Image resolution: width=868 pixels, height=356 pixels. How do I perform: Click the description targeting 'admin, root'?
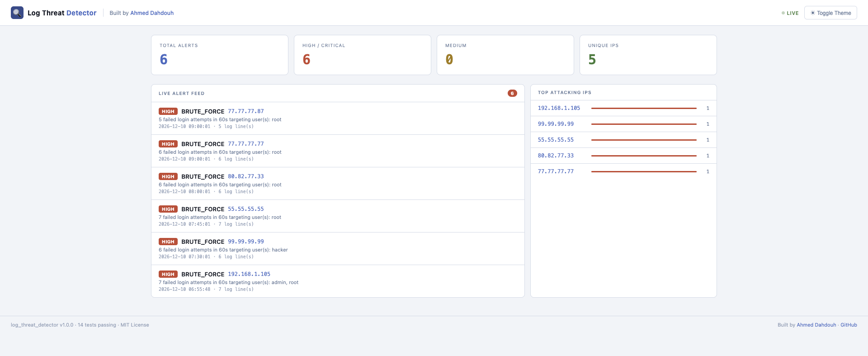228,283
